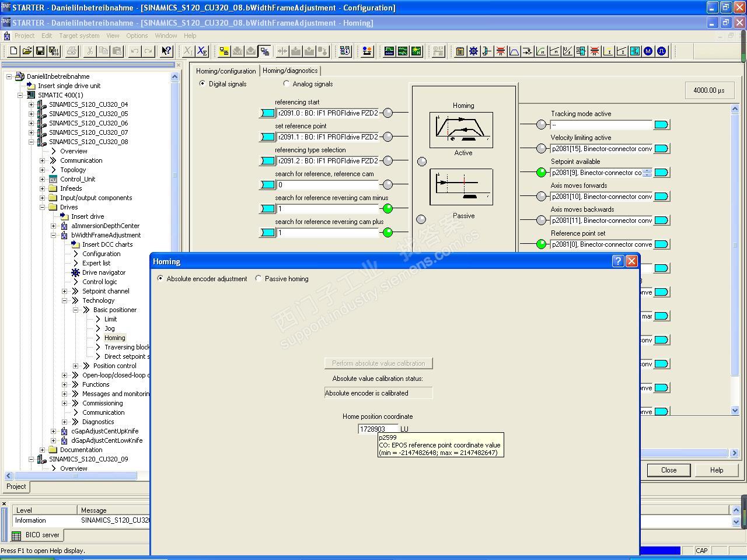This screenshot has width=747, height=560.
Task: Select the Digital signals radio button
Action: pyautogui.click(x=203, y=84)
